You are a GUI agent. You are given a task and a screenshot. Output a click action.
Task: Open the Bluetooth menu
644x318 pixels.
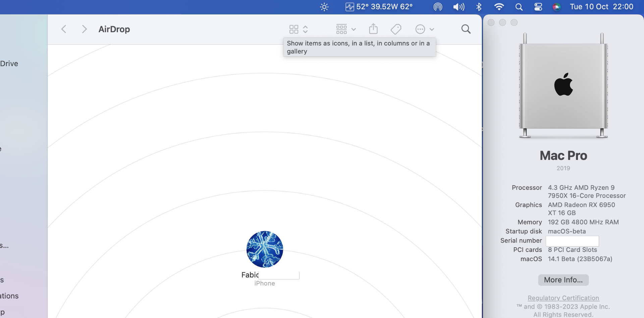tap(479, 7)
